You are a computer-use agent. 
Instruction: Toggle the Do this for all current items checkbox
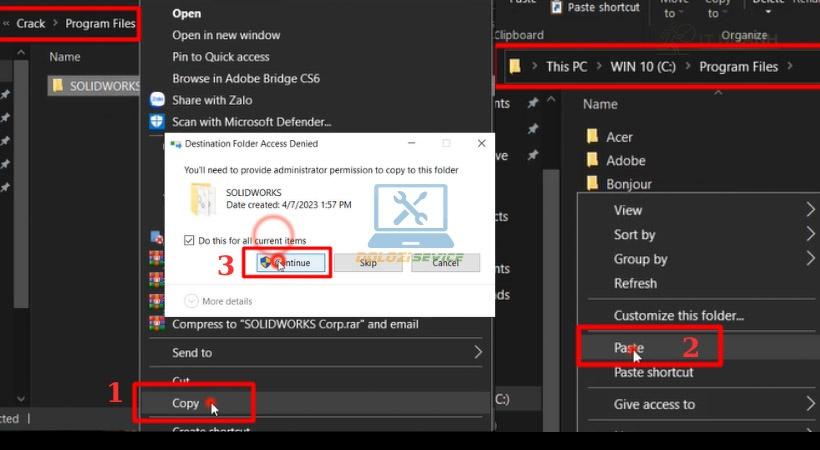pyautogui.click(x=190, y=241)
